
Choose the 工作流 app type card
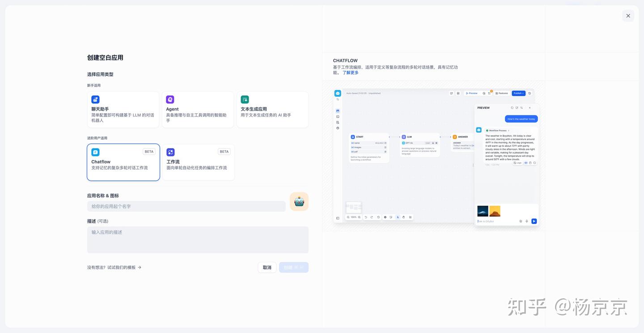click(198, 162)
